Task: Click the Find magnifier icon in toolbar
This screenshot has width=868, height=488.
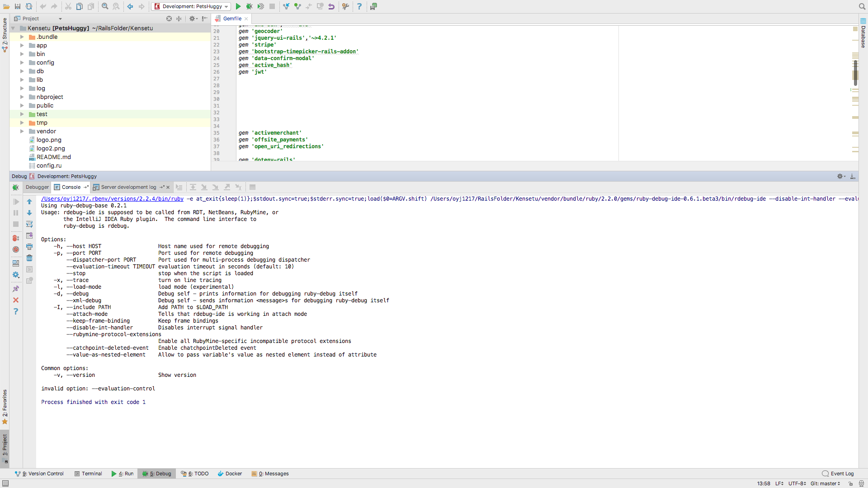Action: (105, 6)
